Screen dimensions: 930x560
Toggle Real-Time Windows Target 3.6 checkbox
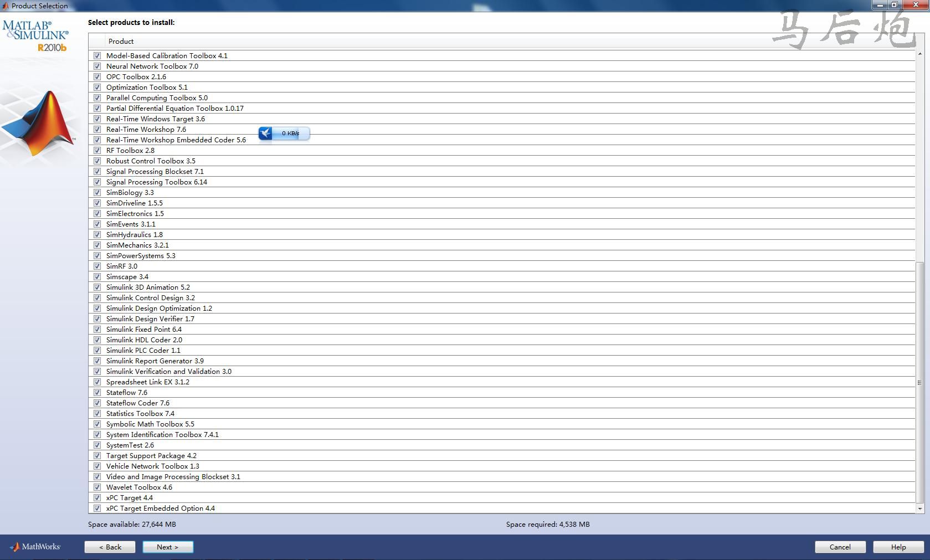point(97,119)
